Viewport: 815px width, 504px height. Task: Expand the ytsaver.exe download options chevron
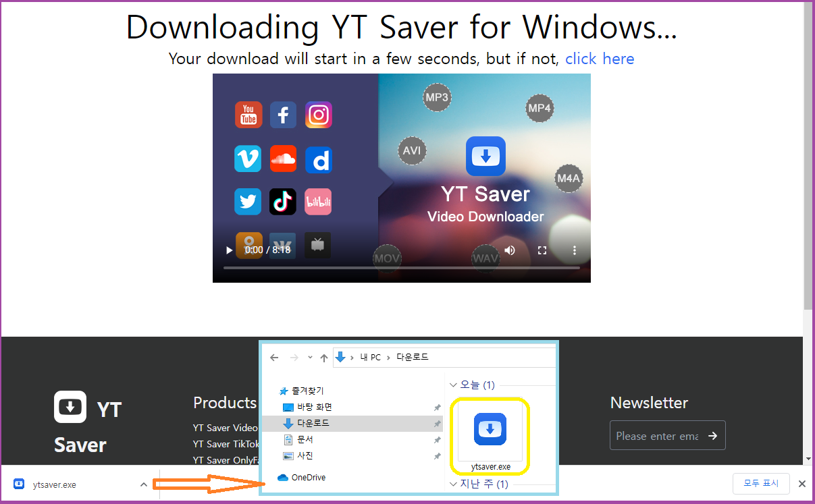[x=143, y=484]
